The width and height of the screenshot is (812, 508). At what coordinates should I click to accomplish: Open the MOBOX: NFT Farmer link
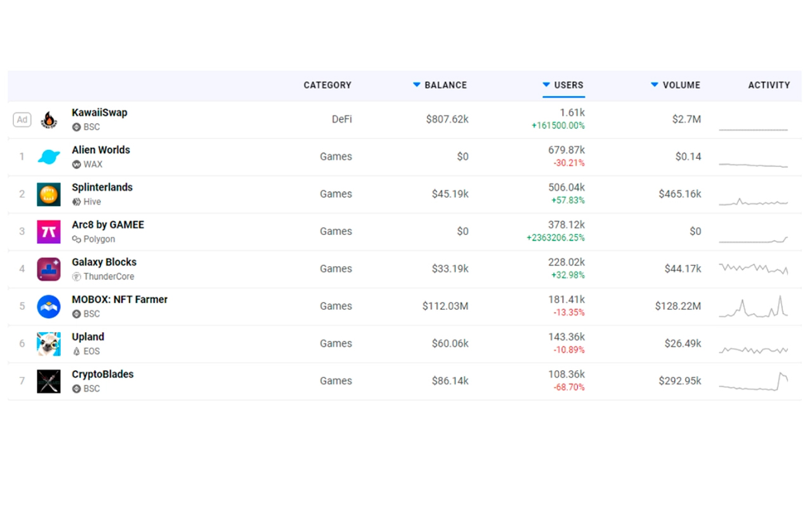[x=120, y=299]
